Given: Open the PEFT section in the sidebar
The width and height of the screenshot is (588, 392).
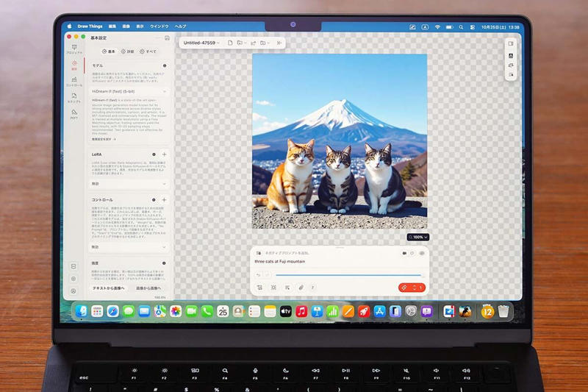Looking at the screenshot, I should coord(74,114).
